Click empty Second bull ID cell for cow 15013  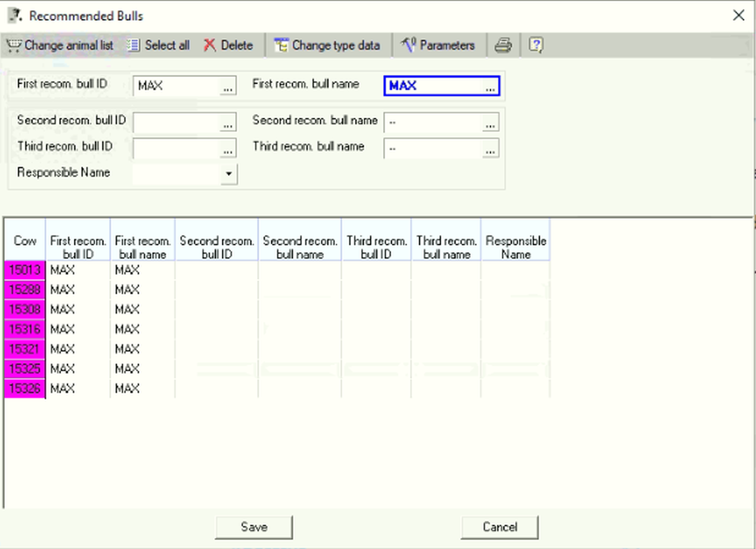coord(217,270)
